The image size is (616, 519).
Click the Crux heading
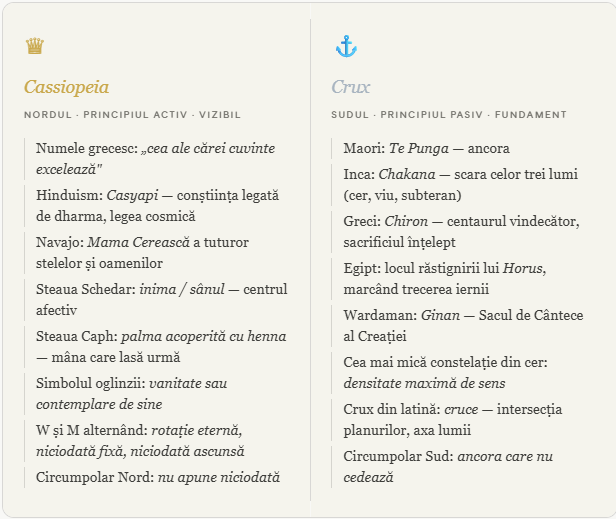pyautogui.click(x=351, y=87)
